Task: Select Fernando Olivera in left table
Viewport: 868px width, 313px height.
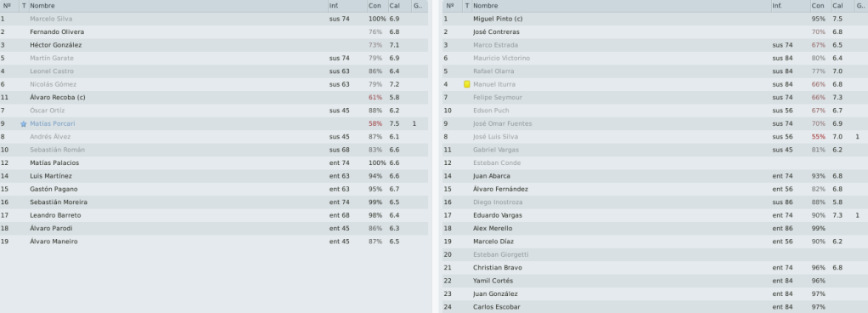Action: pos(57,32)
